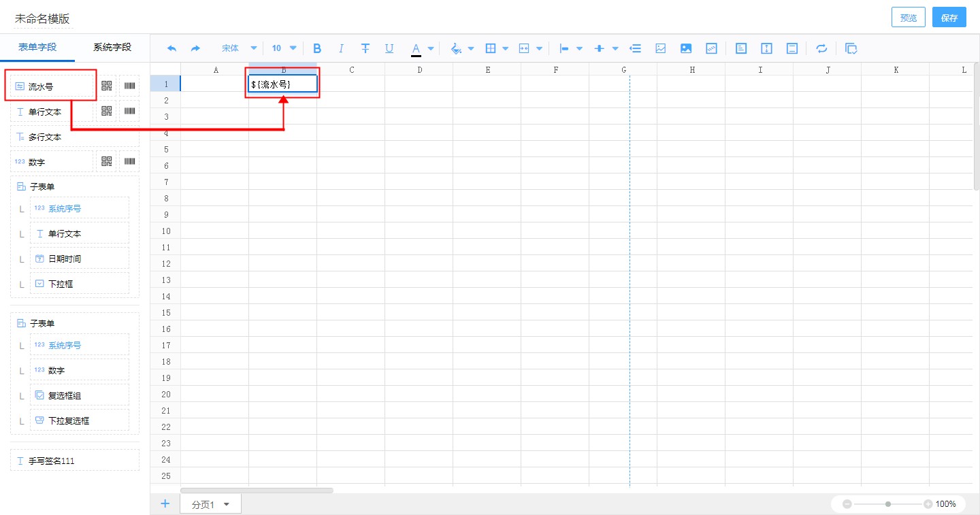
Task: Open the 宋体 font family dropdown
Action: pos(239,48)
